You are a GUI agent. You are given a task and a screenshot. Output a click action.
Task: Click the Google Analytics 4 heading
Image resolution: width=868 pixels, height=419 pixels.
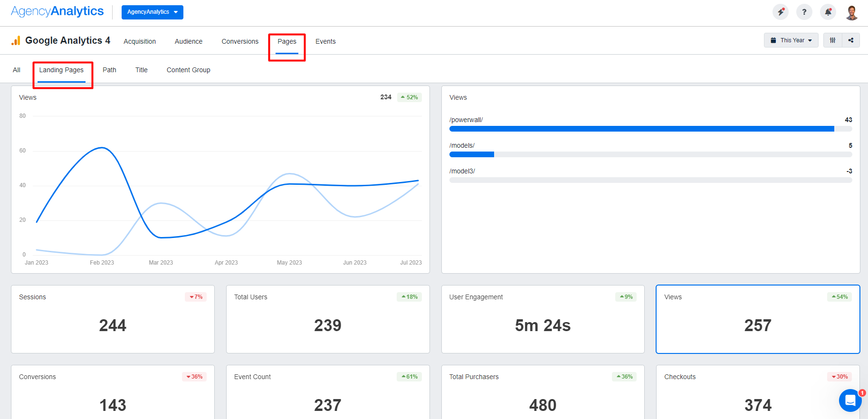pyautogui.click(x=67, y=40)
